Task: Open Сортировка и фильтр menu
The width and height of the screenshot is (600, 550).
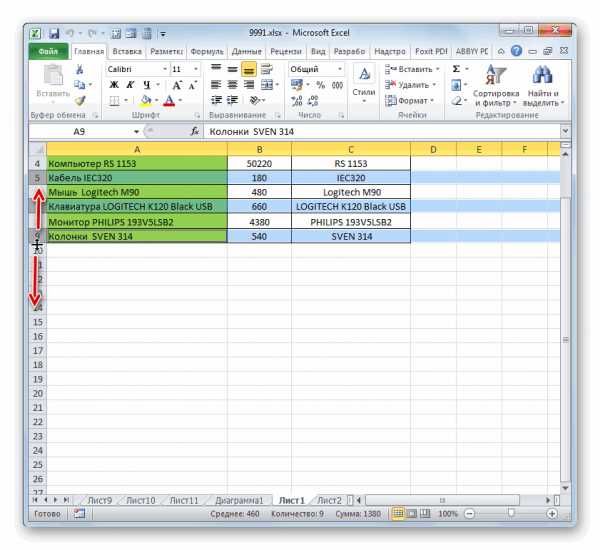Action: pyautogui.click(x=496, y=86)
